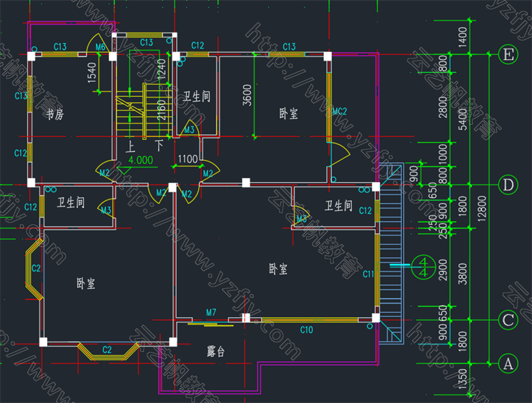Select the 2160 stair dimension text
The width and height of the screenshot is (532, 403).
162,110
